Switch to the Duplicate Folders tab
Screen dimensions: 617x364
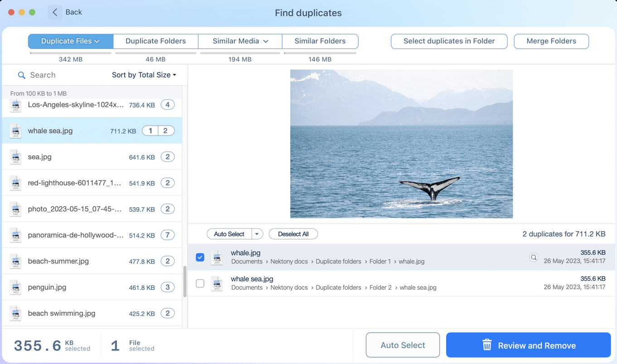155,41
